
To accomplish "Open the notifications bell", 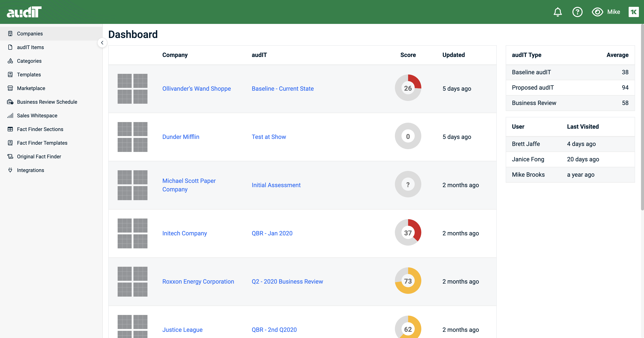I will 557,12.
